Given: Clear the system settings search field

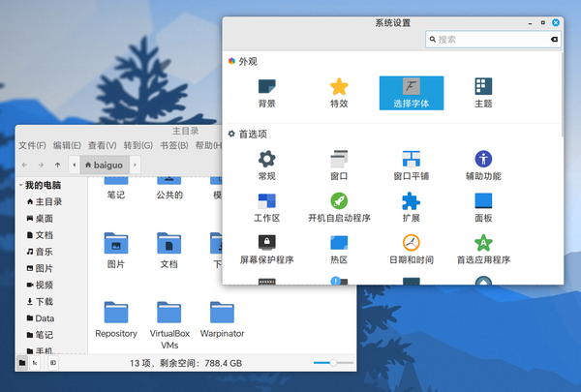Looking at the screenshot, I should [x=554, y=40].
